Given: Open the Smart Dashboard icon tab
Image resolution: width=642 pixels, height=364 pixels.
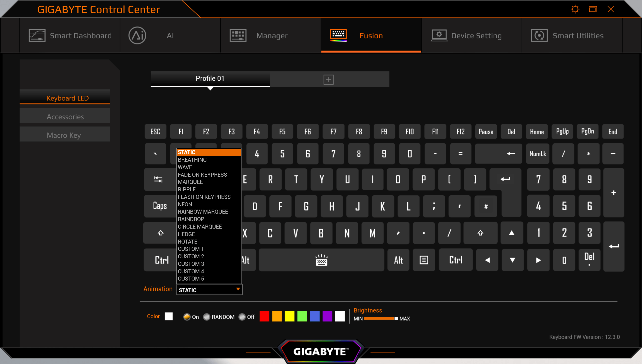Looking at the screenshot, I should 37,35.
